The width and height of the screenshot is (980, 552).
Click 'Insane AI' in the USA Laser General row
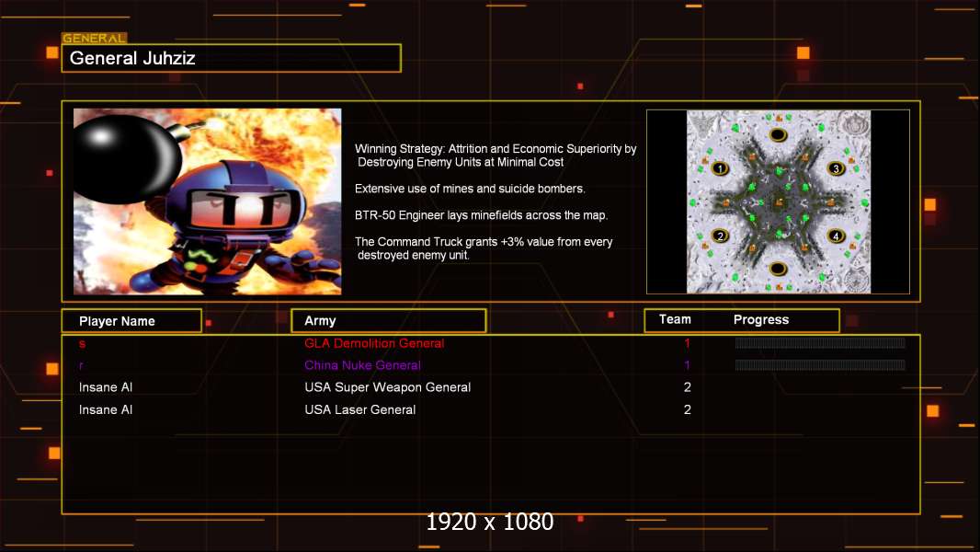[106, 409]
